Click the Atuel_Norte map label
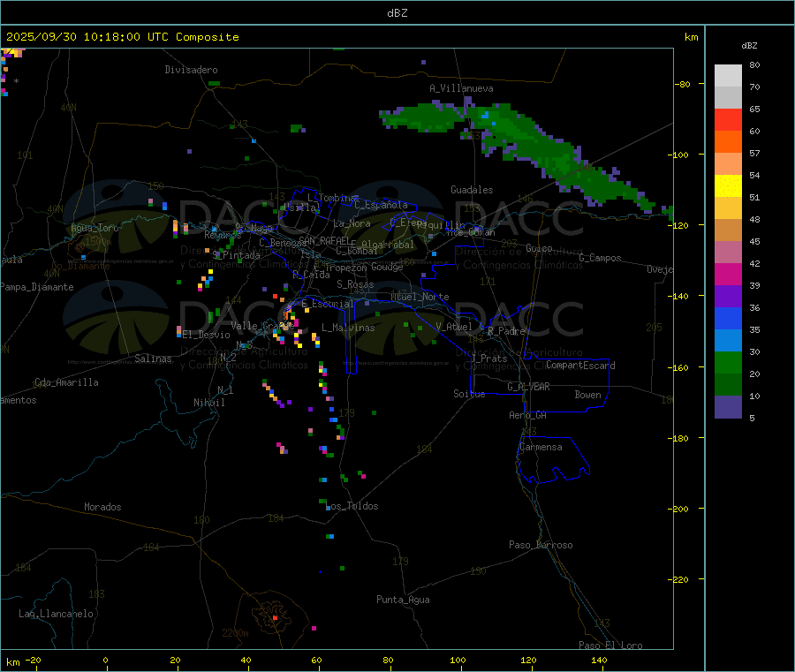This screenshot has height=672, width=795. (420, 297)
